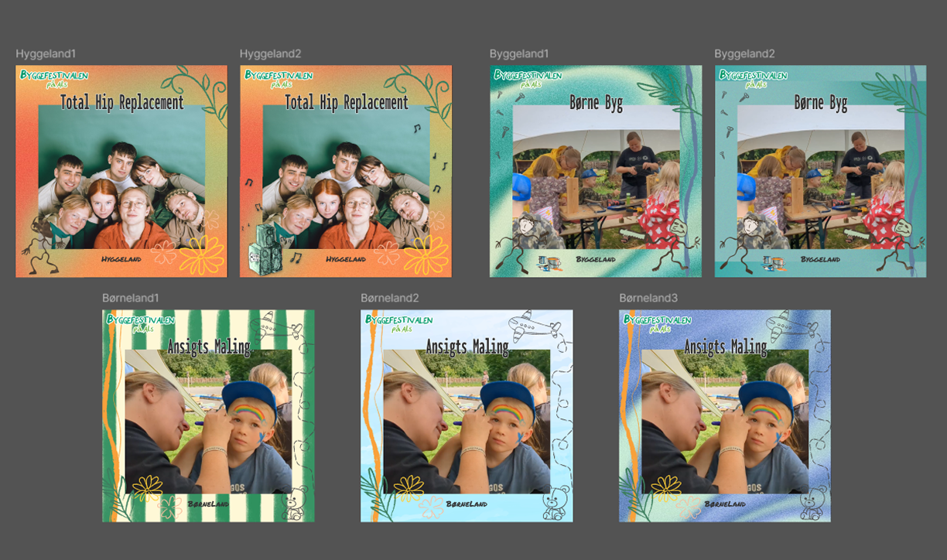Viewport: 947px width, 560px height.
Task: Select the Børneland2 frame label
Action: click(x=392, y=299)
